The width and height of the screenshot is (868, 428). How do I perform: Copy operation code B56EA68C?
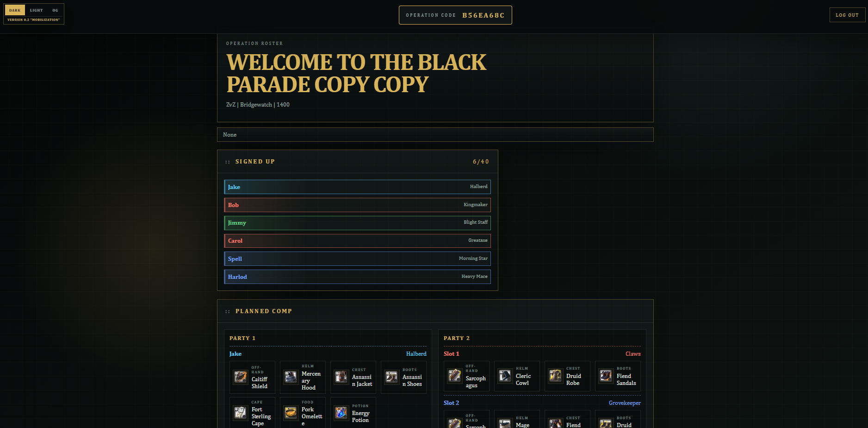coord(455,15)
